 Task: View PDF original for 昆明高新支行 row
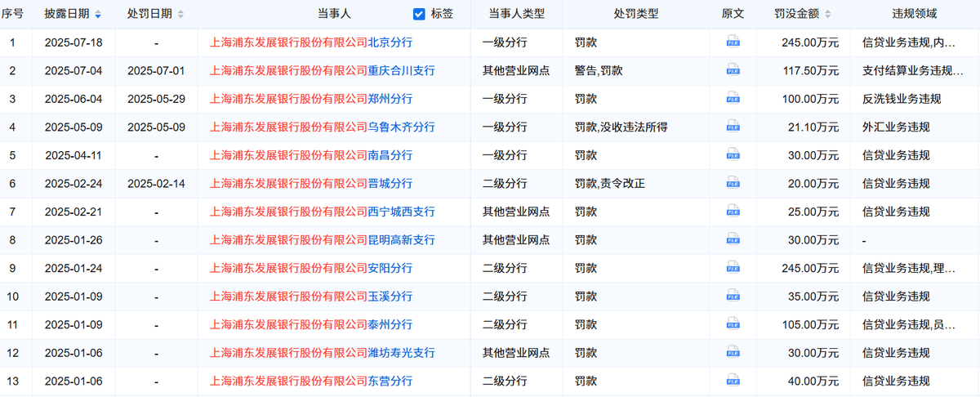[733, 240]
